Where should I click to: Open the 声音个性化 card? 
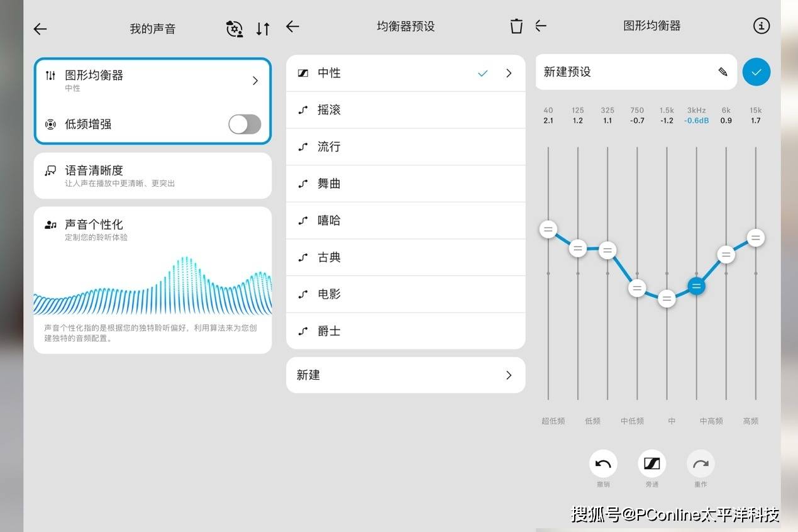click(x=153, y=280)
